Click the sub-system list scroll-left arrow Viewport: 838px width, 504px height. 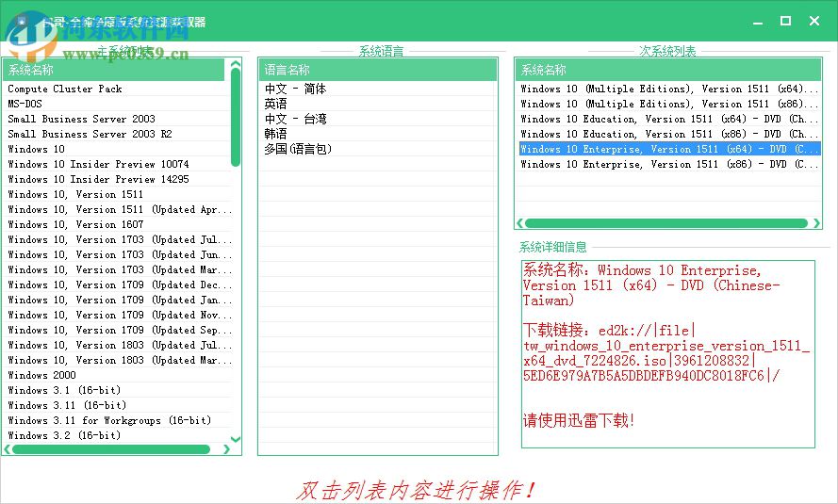pyautogui.click(x=520, y=223)
